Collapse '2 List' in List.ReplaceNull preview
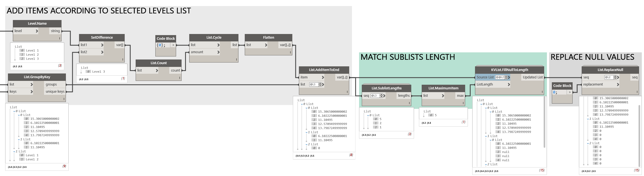 click(x=588, y=143)
